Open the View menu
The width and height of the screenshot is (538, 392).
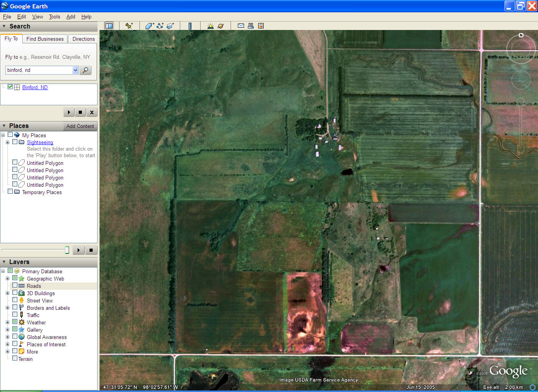point(38,17)
